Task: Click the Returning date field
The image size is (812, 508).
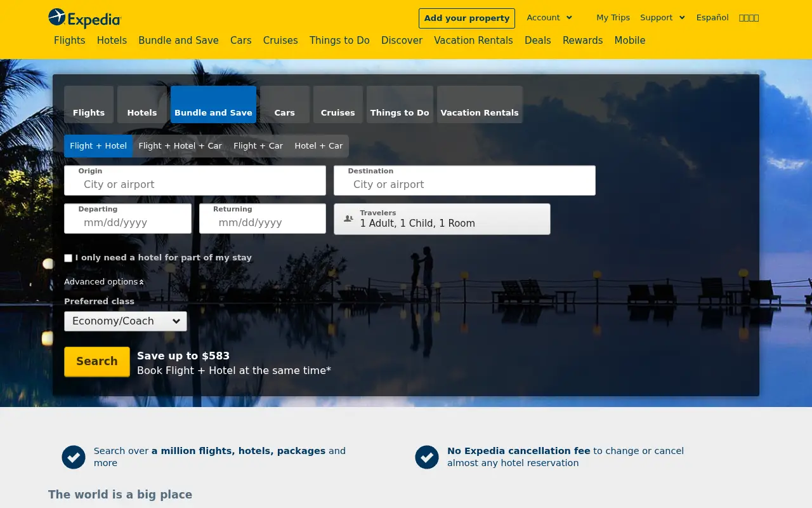Action: [x=263, y=218]
